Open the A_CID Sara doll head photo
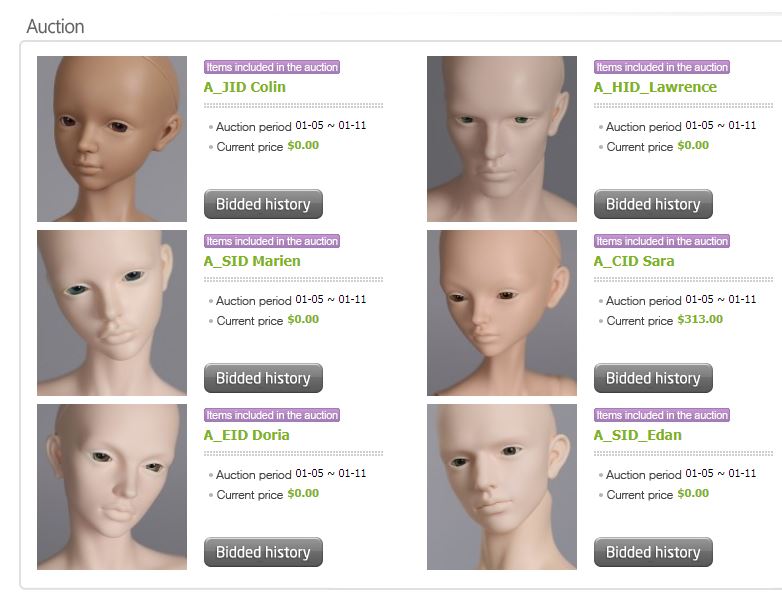The height and width of the screenshot is (594, 782). (x=502, y=313)
